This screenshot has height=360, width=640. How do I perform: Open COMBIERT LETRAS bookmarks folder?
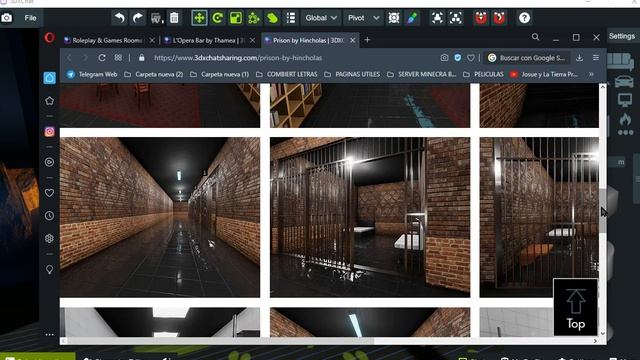(x=287, y=74)
